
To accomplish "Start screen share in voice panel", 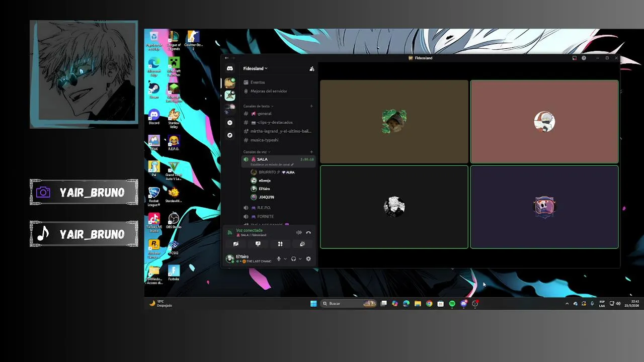I will [258, 244].
